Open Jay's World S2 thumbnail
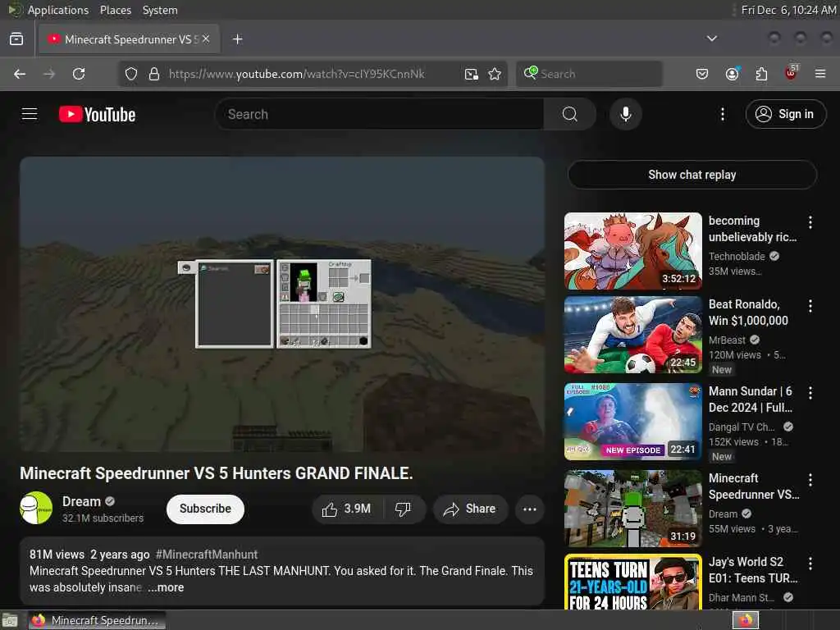 point(632,582)
